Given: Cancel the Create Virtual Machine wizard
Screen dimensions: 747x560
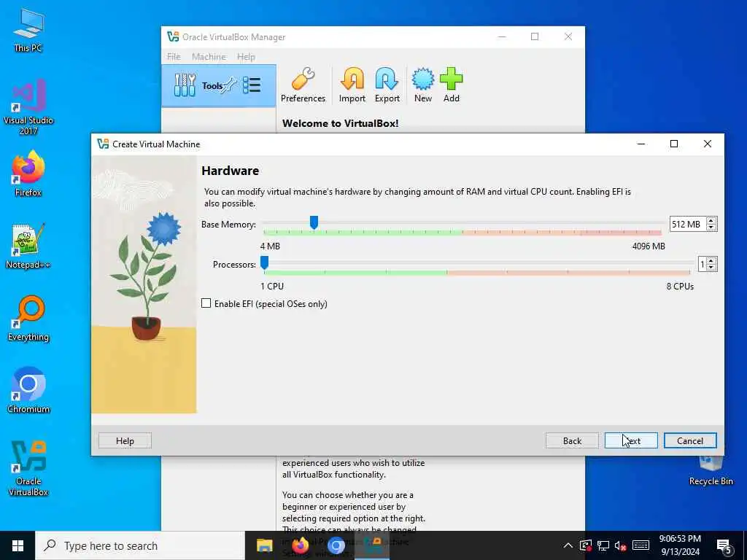Looking at the screenshot, I should [x=690, y=441].
